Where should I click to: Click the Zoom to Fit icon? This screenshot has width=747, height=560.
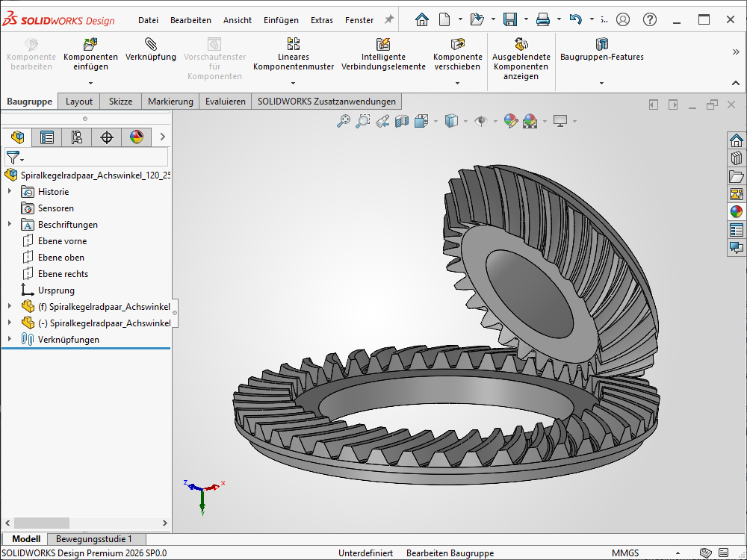pyautogui.click(x=344, y=121)
